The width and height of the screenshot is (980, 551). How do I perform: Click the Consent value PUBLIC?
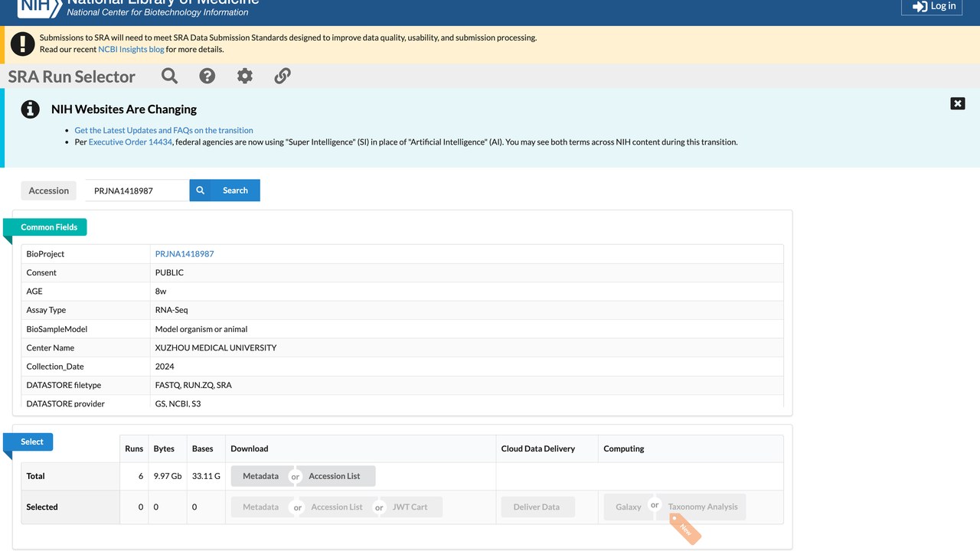(169, 272)
